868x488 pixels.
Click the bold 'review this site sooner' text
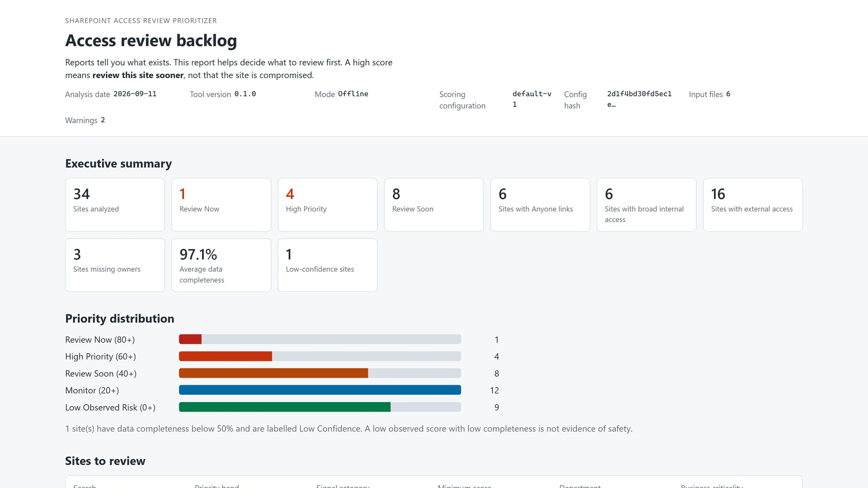138,75
